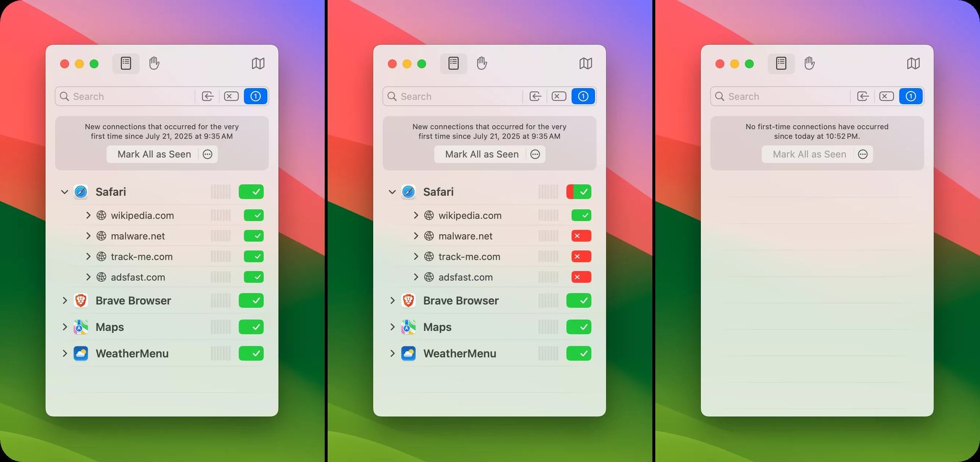Click the blocked-connections filter icon in the middle window

coord(558,96)
